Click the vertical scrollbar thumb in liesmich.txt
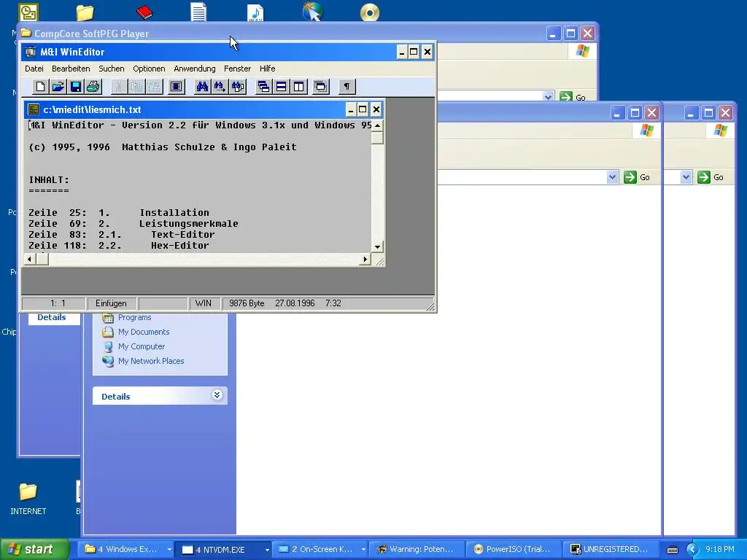 [377, 138]
